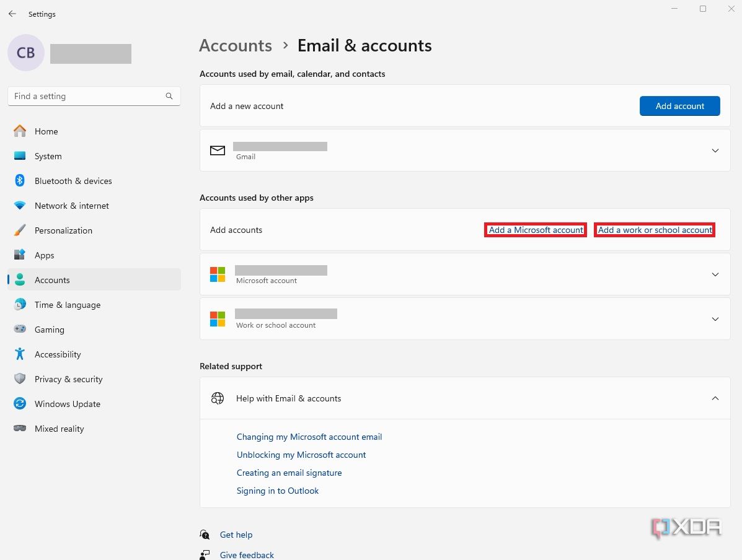Select the Windows Update icon
The width and height of the screenshot is (742, 560).
pyautogui.click(x=19, y=404)
